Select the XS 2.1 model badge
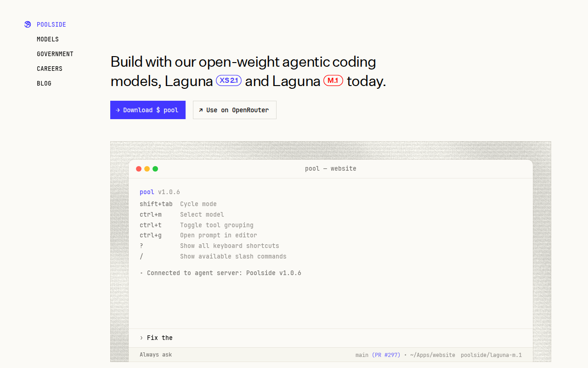 229,80
